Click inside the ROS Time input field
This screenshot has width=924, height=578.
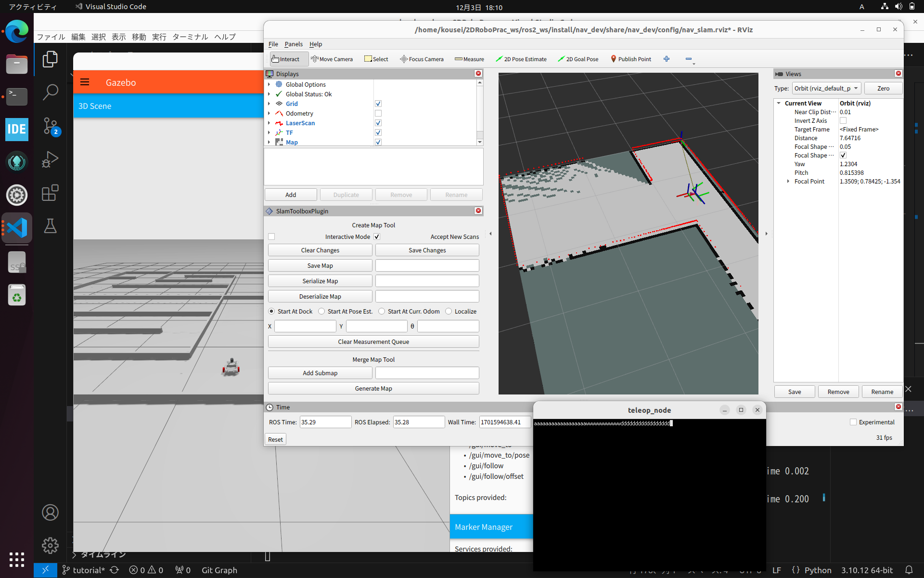coord(325,422)
